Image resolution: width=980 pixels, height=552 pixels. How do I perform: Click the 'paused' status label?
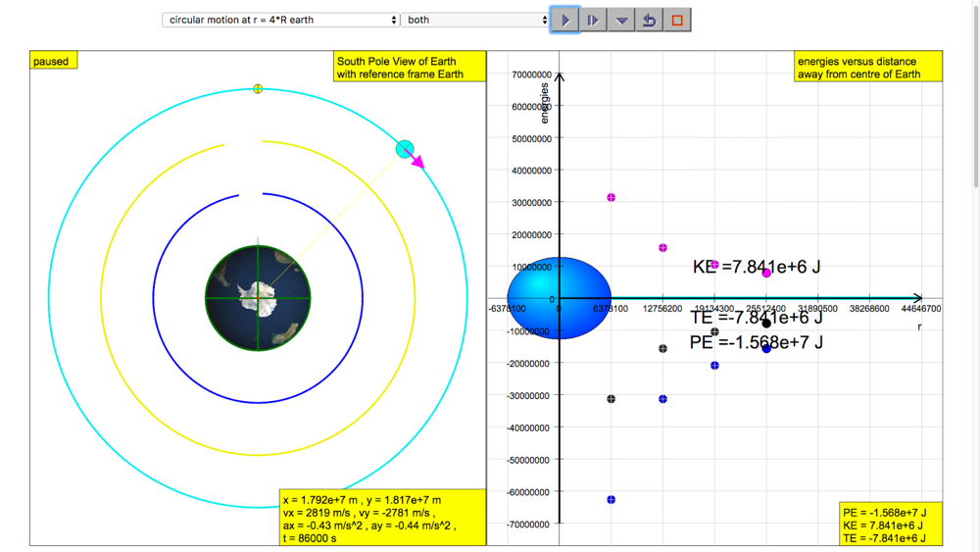pos(52,61)
